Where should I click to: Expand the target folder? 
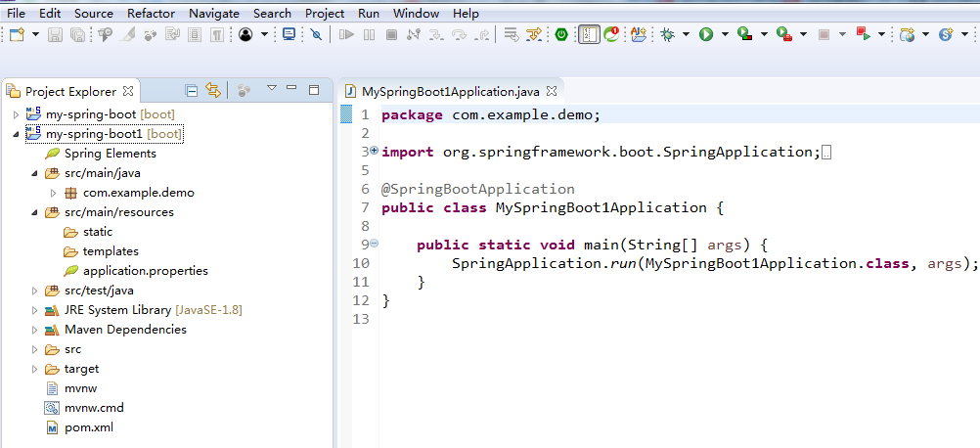tap(35, 369)
